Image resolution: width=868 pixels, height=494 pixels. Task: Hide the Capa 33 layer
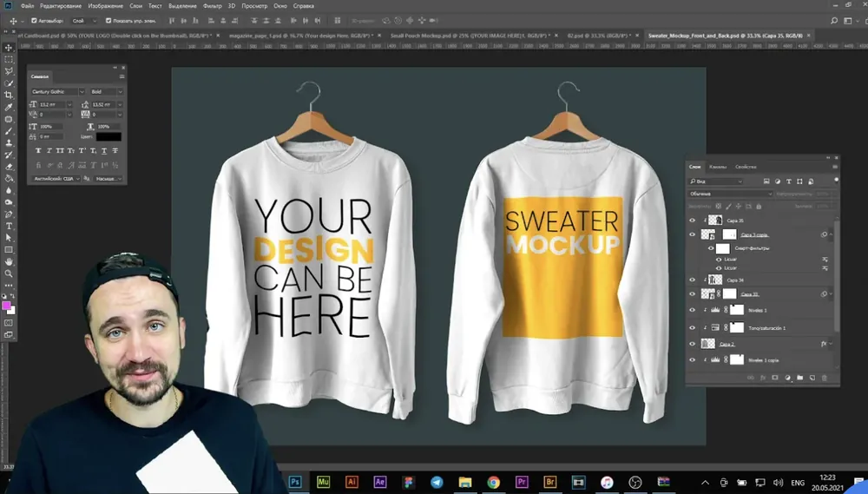tap(692, 294)
